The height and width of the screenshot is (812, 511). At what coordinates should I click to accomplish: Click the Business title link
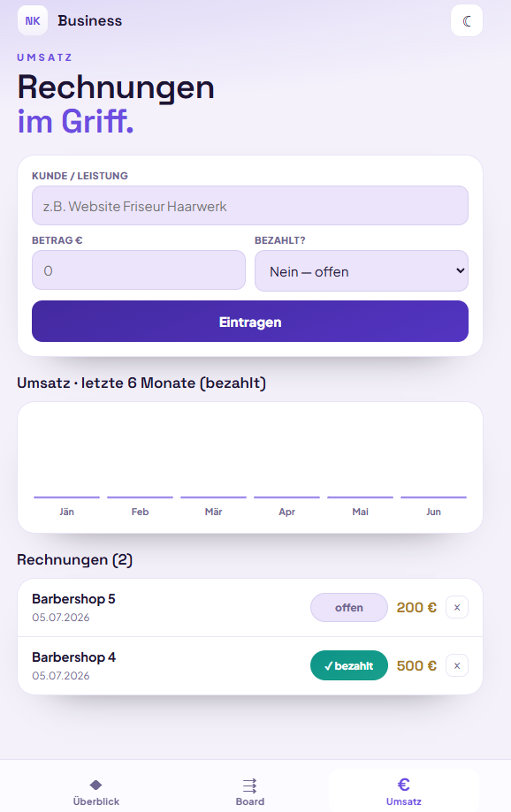point(89,20)
